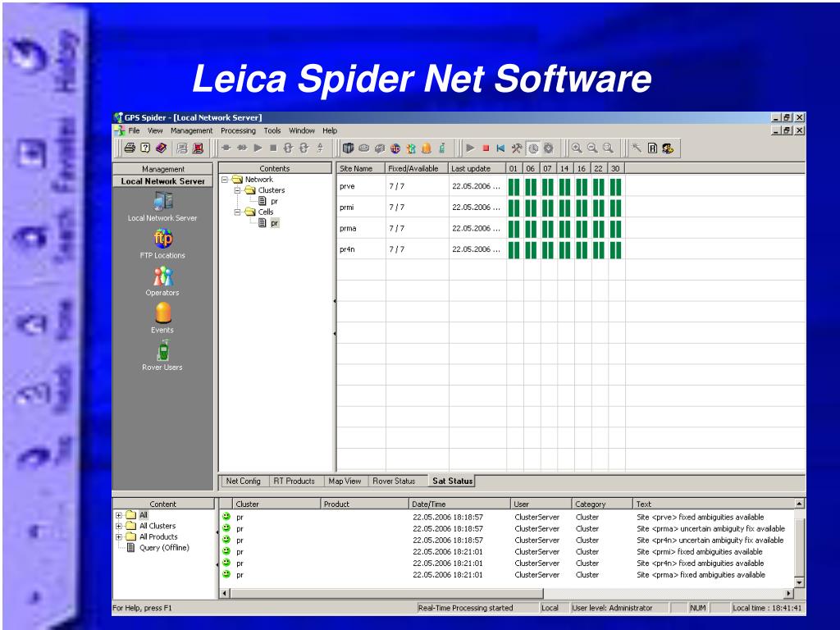Click the double plug connect-all icon
Viewport: 840px width, 630px height.
(x=242, y=148)
